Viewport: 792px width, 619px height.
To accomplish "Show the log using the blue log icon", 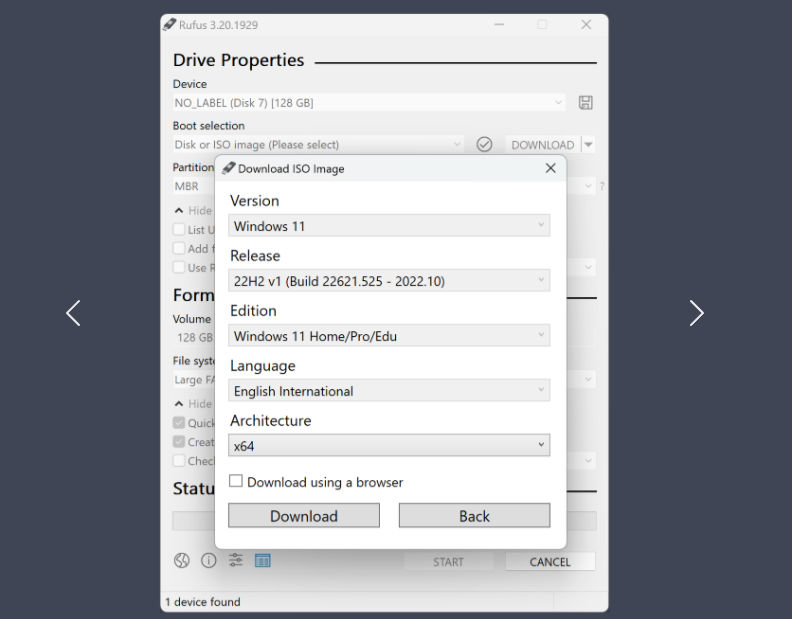I will coord(263,560).
